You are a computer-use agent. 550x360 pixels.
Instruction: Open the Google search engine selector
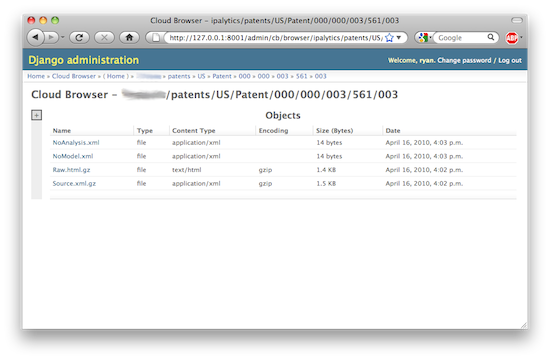[x=424, y=38]
